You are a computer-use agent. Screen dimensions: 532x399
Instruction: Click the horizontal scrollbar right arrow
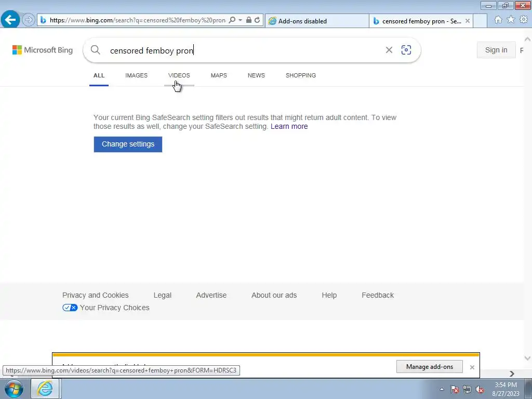point(512,374)
